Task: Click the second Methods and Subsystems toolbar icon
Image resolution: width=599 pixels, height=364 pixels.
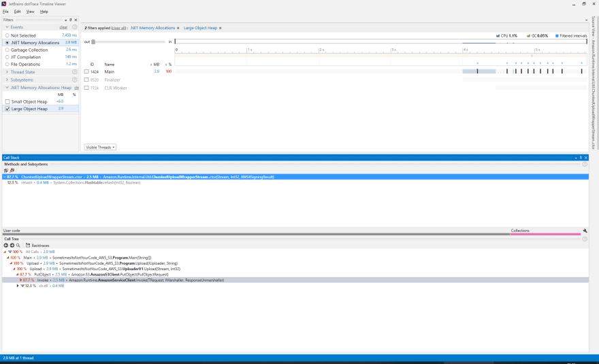Action: [x=12, y=170]
